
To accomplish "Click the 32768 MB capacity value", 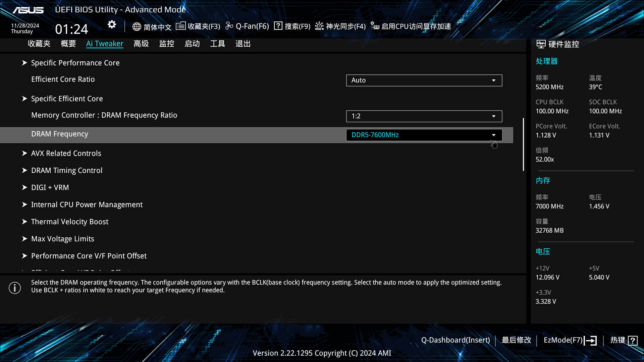I will click(x=550, y=231).
